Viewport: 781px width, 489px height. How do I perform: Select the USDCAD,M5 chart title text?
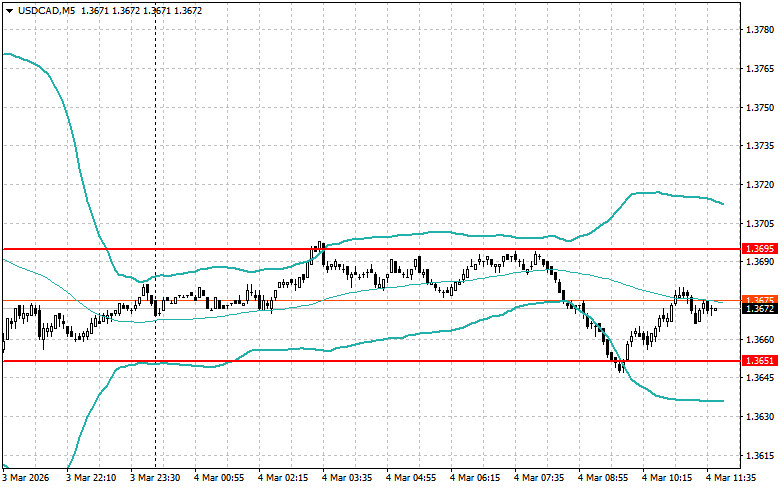[47, 10]
